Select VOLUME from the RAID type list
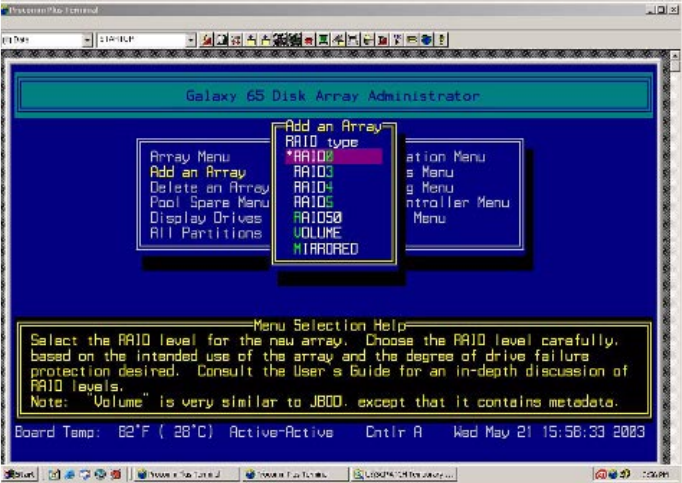The height and width of the screenshot is (483, 682). (x=318, y=233)
